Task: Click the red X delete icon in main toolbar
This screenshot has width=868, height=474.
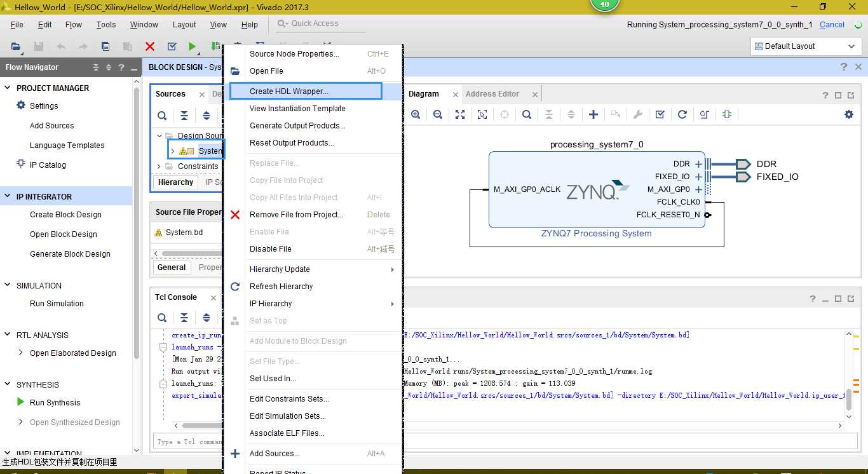Action: [150, 46]
